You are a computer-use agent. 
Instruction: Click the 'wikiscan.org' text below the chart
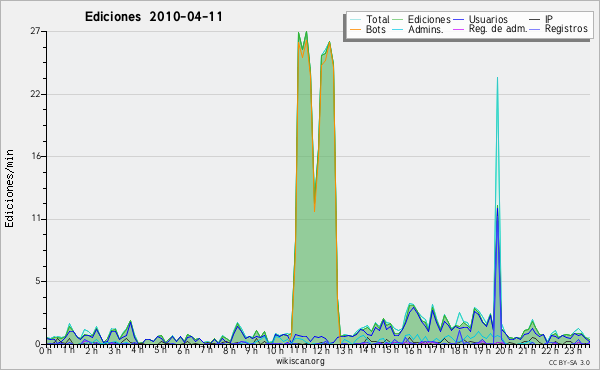click(x=300, y=361)
